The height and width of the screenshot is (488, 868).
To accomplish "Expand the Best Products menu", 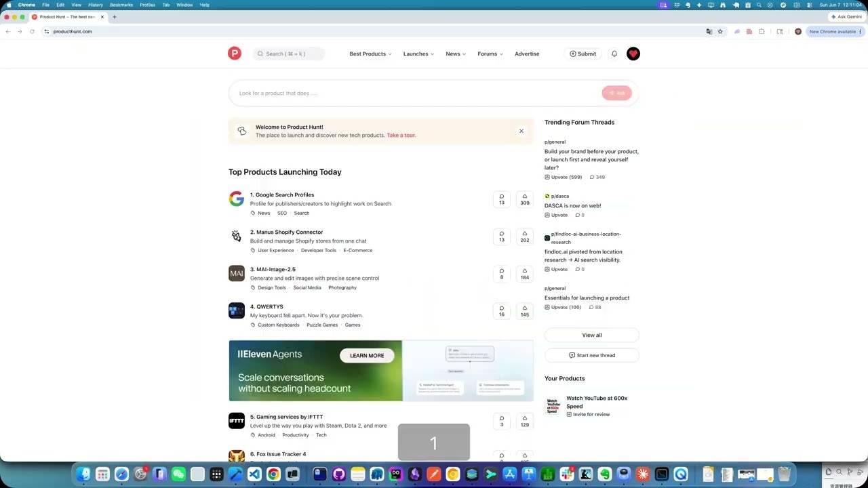I will pos(370,54).
